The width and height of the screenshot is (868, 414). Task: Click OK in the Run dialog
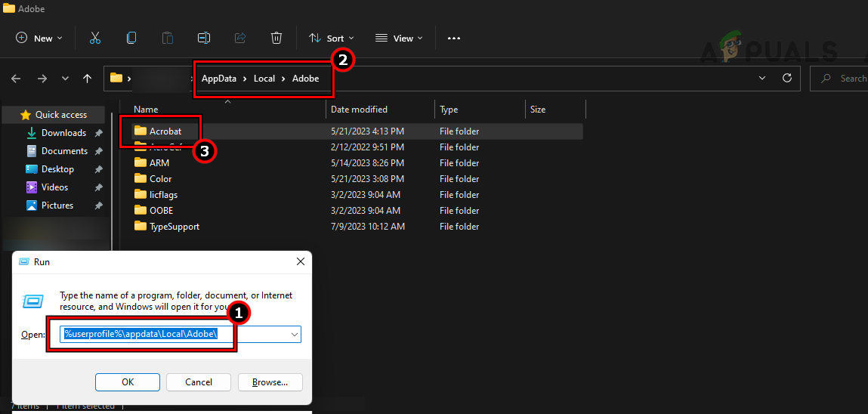click(x=128, y=382)
